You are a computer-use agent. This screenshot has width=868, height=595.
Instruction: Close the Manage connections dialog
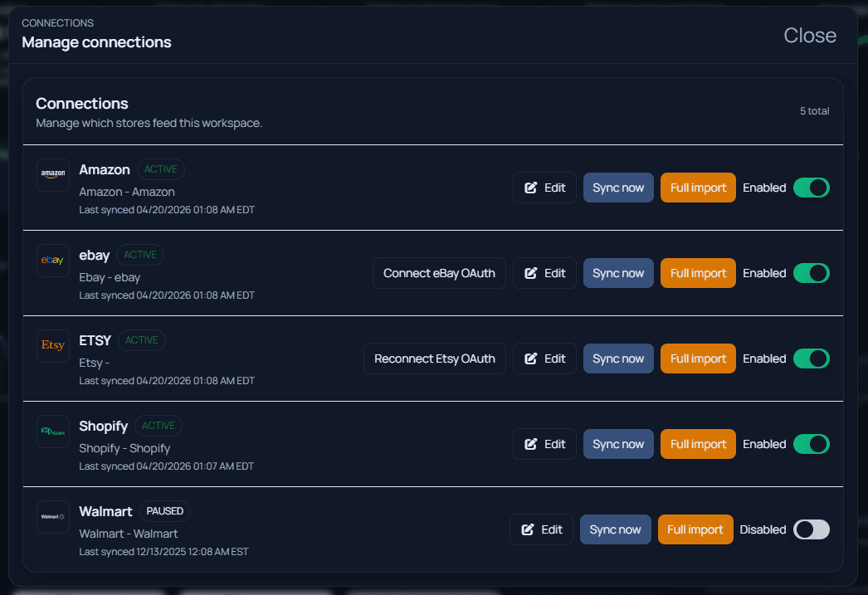(810, 36)
